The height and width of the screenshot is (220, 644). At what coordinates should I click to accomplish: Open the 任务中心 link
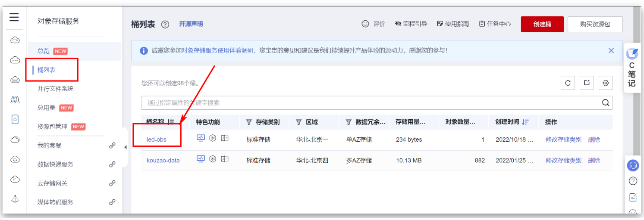[495, 24]
